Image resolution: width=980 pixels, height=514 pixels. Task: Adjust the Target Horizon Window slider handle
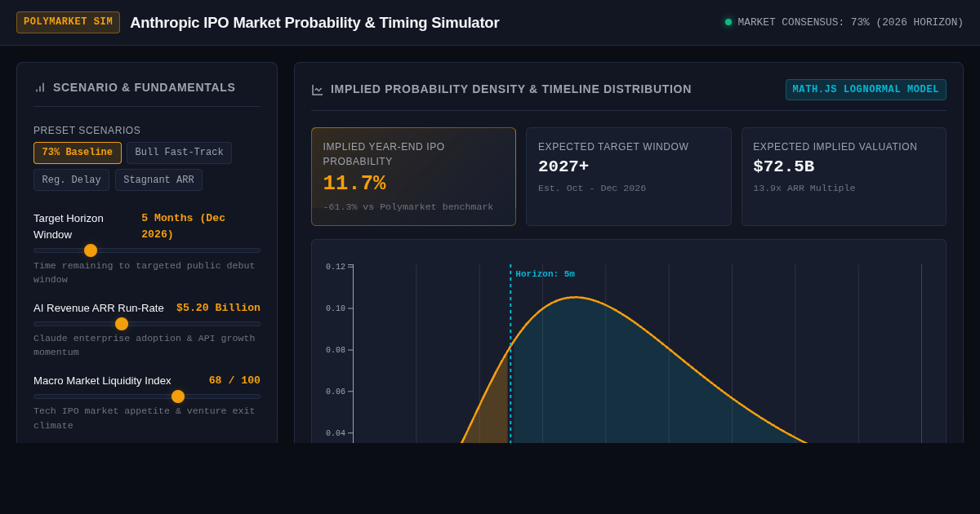pyautogui.click(x=91, y=250)
